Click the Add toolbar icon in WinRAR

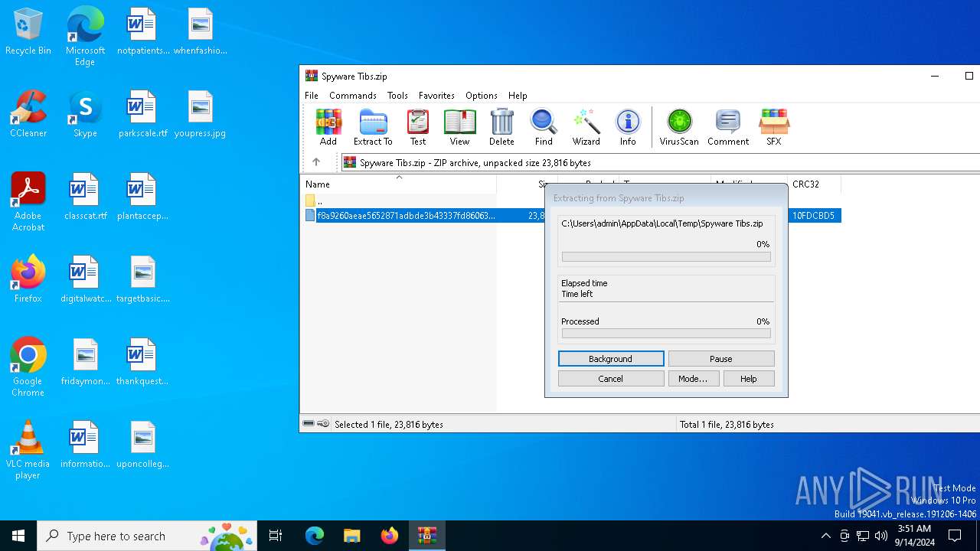coord(328,127)
